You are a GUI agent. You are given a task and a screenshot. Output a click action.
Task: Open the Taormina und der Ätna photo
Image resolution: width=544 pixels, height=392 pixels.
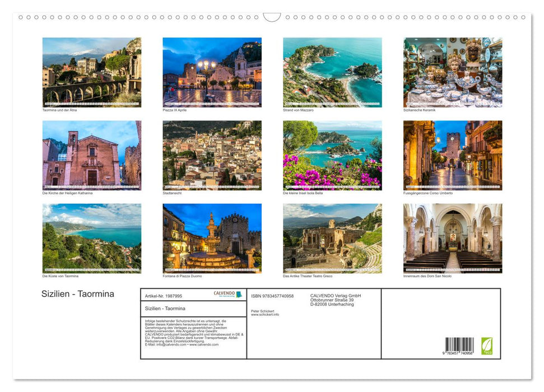tap(92, 72)
